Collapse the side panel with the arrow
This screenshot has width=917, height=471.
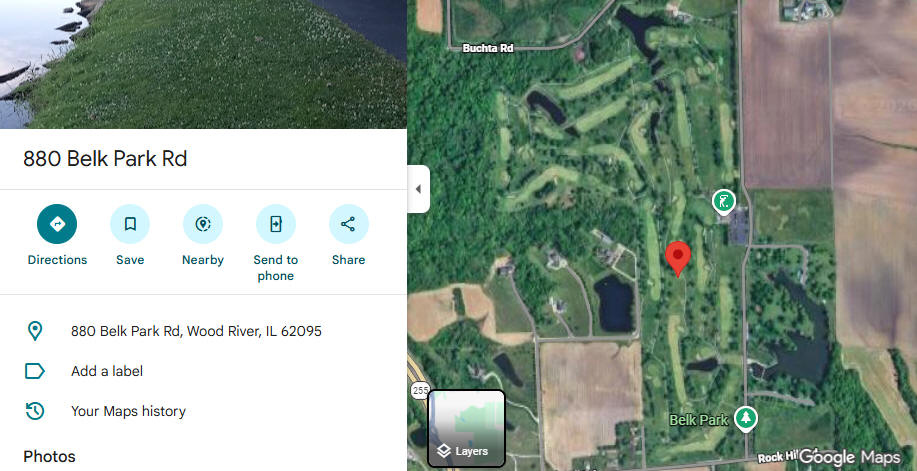click(418, 189)
